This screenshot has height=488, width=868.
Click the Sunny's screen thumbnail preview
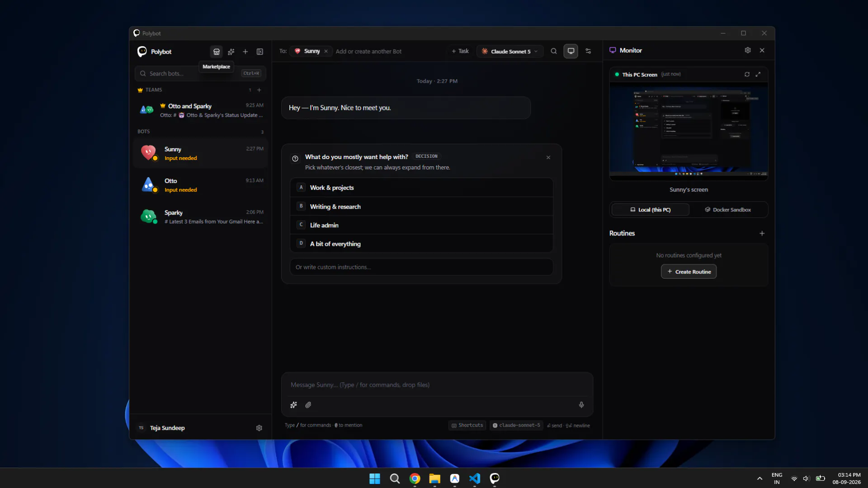689,131
